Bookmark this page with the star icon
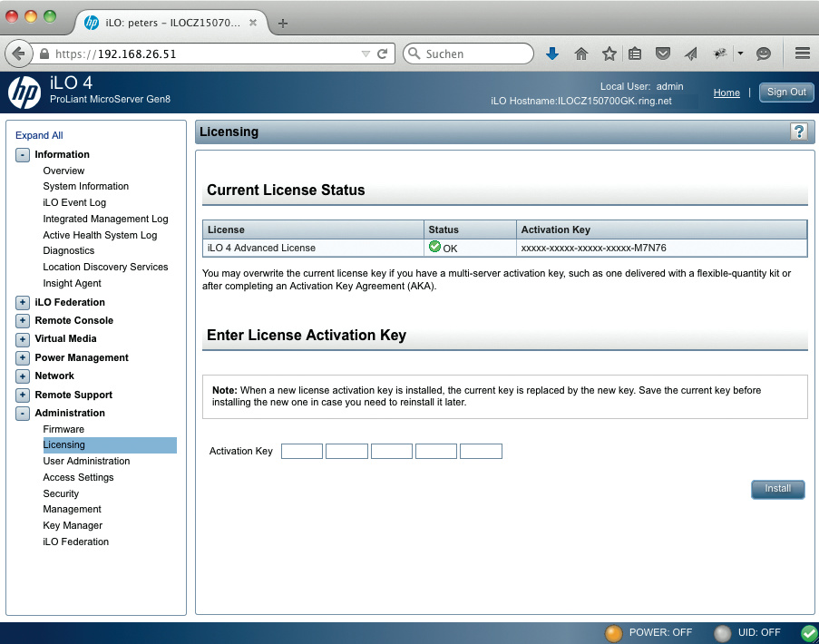This screenshot has height=644, width=819. pos(609,54)
